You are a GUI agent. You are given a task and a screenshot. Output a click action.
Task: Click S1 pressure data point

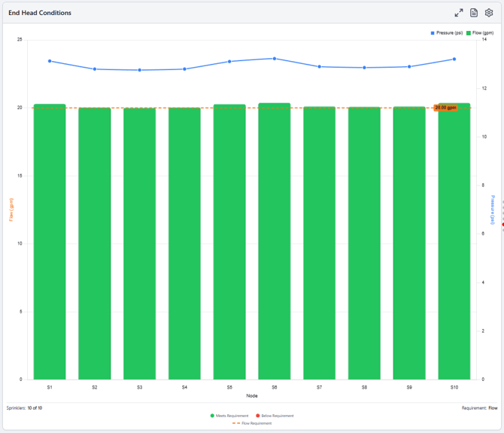click(x=50, y=61)
